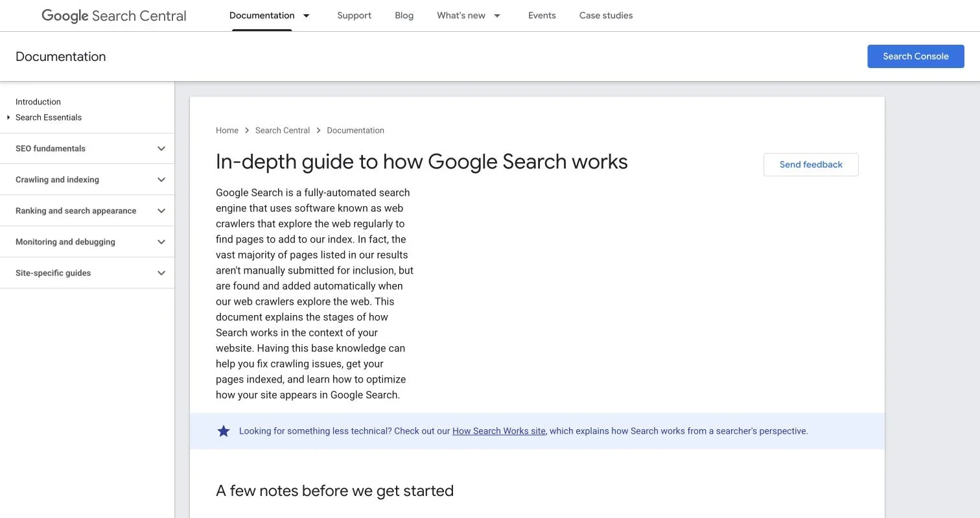The image size is (980, 518).
Task: Expand the SEO fundamentals chevron
Action: click(x=161, y=148)
